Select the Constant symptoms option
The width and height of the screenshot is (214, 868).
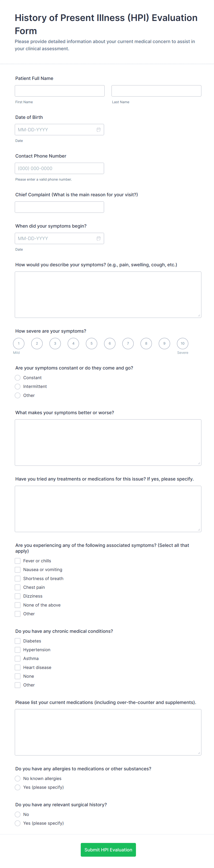[18, 378]
